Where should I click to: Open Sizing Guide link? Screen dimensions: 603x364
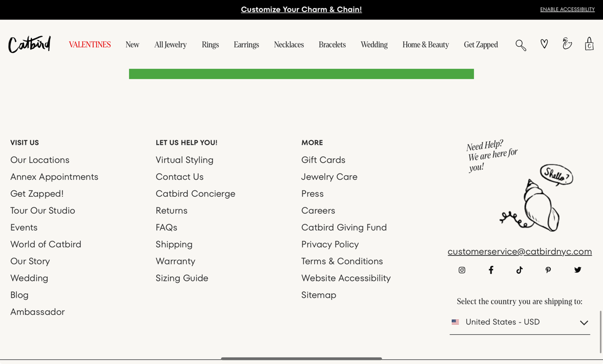point(182,278)
